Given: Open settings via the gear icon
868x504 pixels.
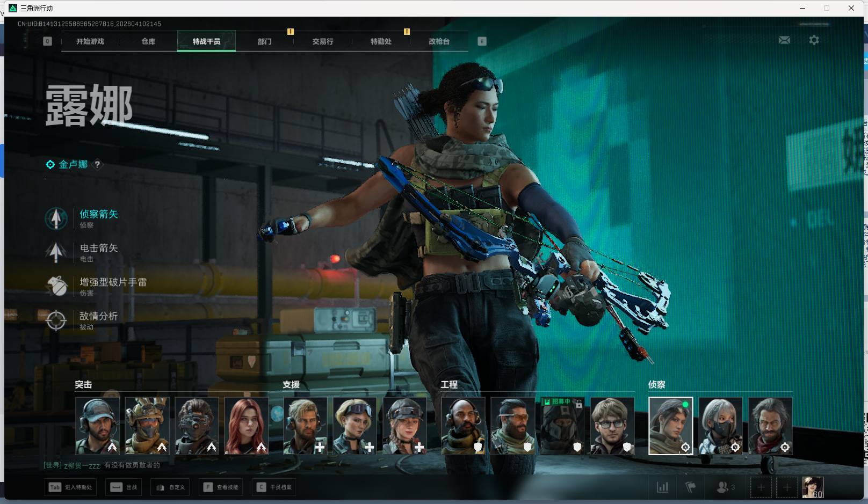Looking at the screenshot, I should [x=814, y=40].
